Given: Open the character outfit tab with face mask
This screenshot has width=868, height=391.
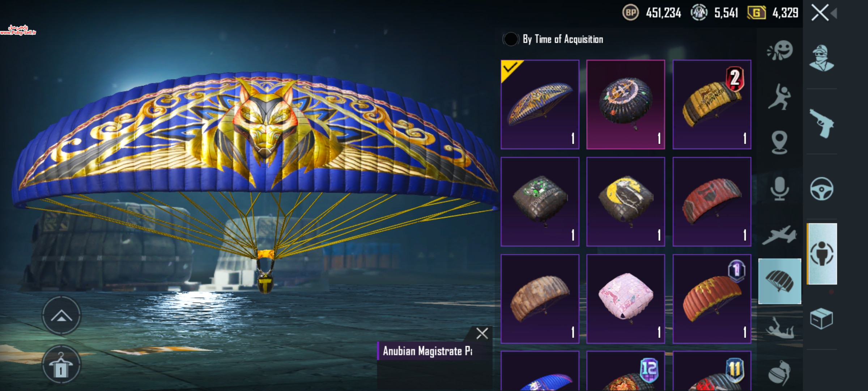Looking at the screenshot, I should pyautogui.click(x=822, y=58).
